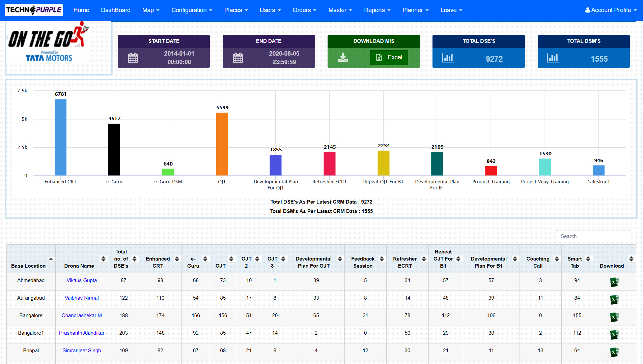Sort by Refresher ECRT column

[x=424, y=259]
